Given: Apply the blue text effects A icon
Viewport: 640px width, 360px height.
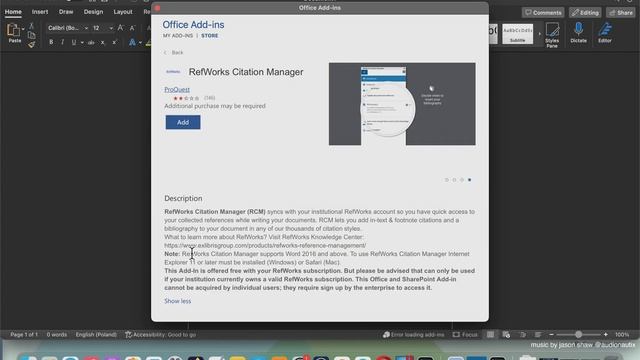Looking at the screenshot, I should [132, 42].
